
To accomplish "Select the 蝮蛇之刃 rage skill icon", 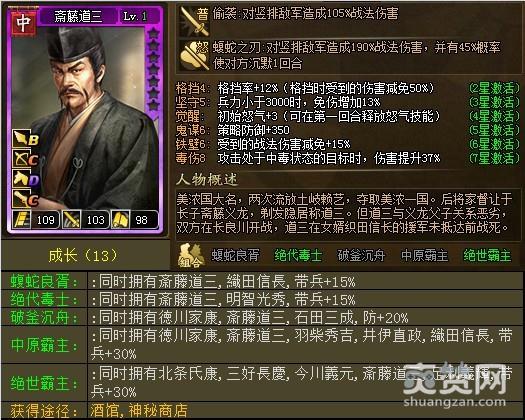I will 194,56.
